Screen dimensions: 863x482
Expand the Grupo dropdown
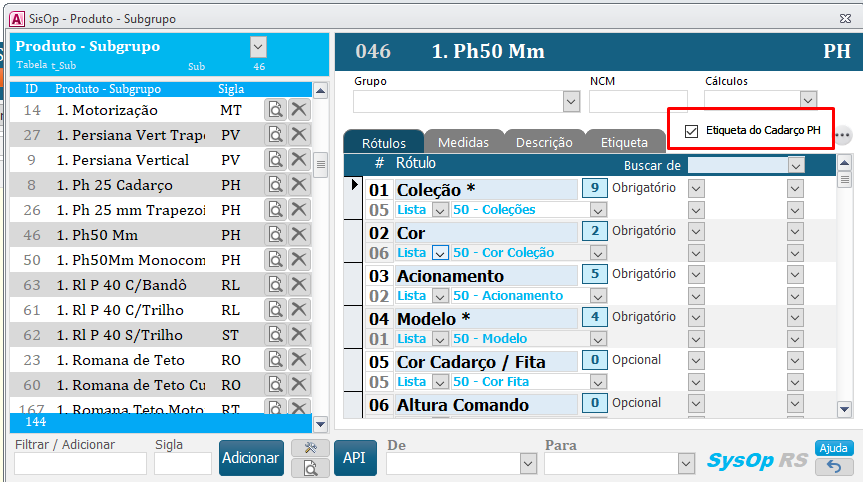[x=571, y=101]
